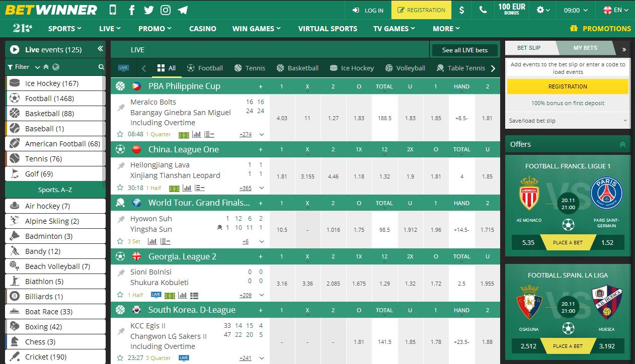Click the live TV icon beside tabs

(x=123, y=68)
